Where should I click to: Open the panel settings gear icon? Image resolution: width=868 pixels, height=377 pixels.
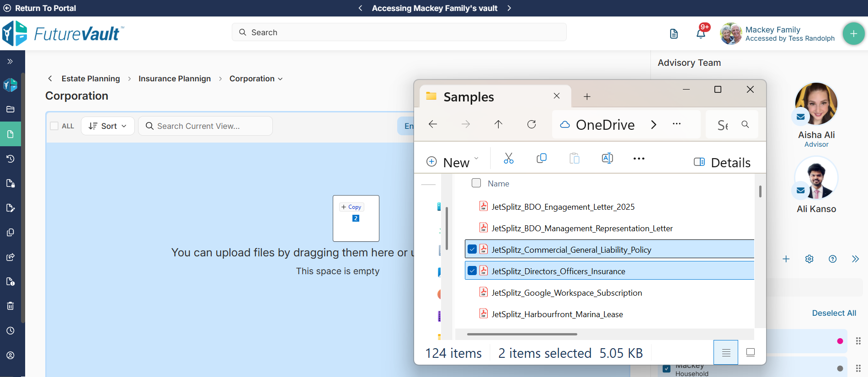[809, 259]
